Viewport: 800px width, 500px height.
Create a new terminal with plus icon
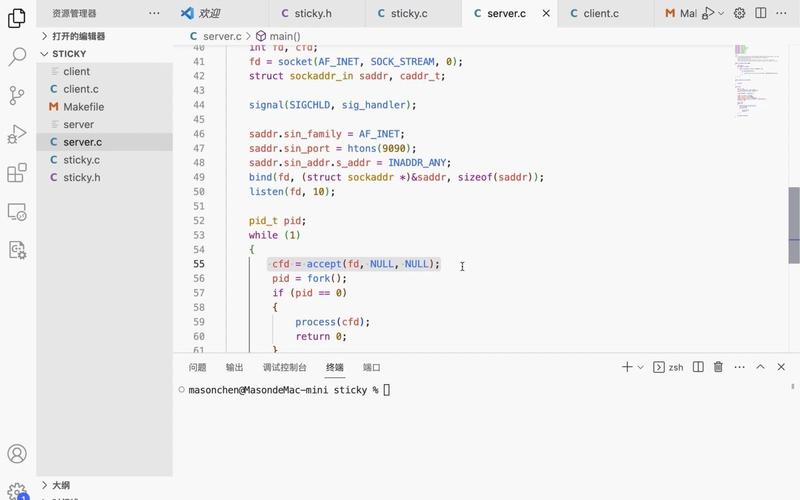[x=627, y=367]
